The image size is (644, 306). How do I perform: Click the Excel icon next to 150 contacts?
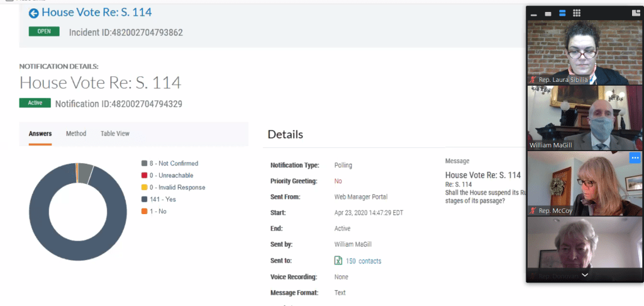[338, 261]
